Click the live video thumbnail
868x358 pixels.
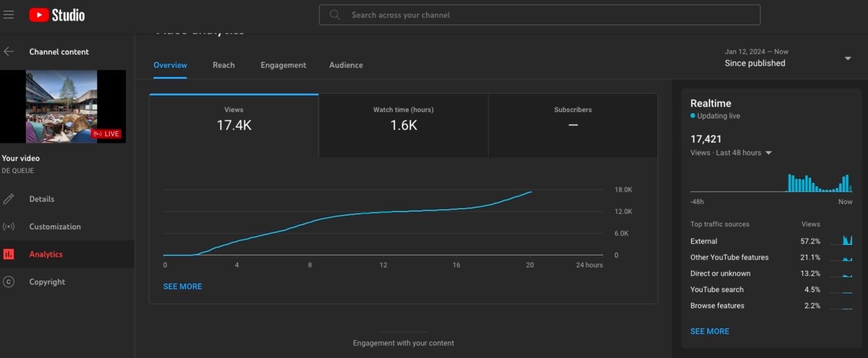tap(62, 106)
